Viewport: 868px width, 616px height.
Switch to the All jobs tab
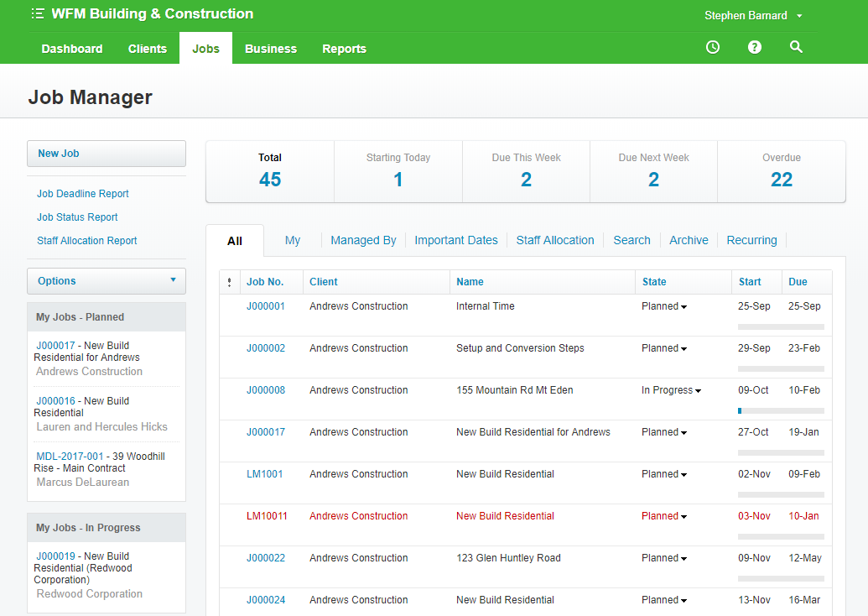coord(235,241)
